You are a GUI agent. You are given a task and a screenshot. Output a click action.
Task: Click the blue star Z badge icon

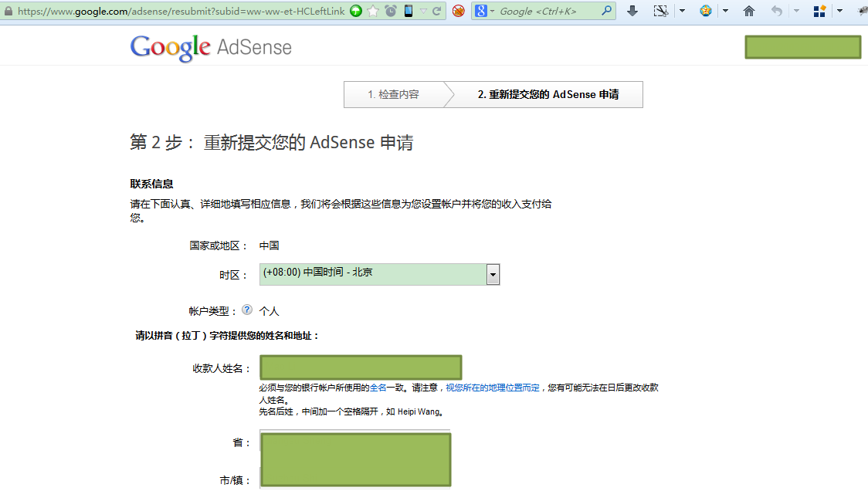[706, 11]
